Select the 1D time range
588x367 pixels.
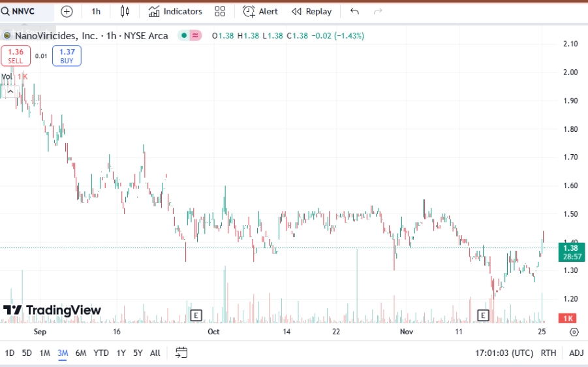point(9,353)
